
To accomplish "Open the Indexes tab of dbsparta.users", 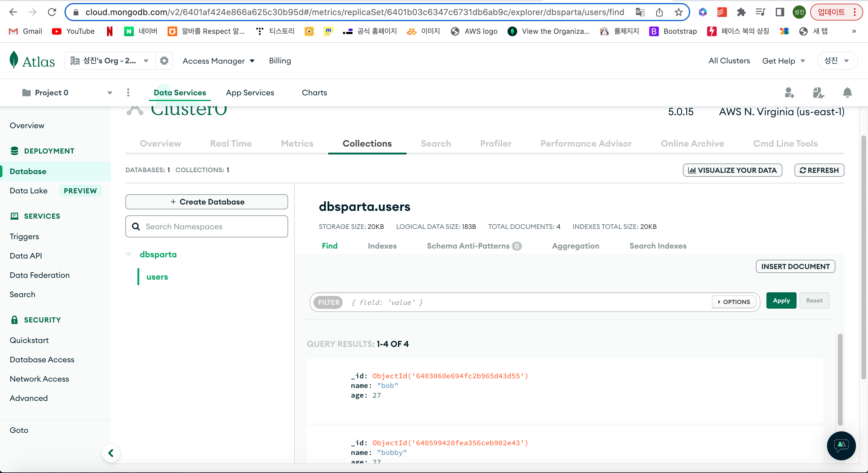I will pos(382,246).
